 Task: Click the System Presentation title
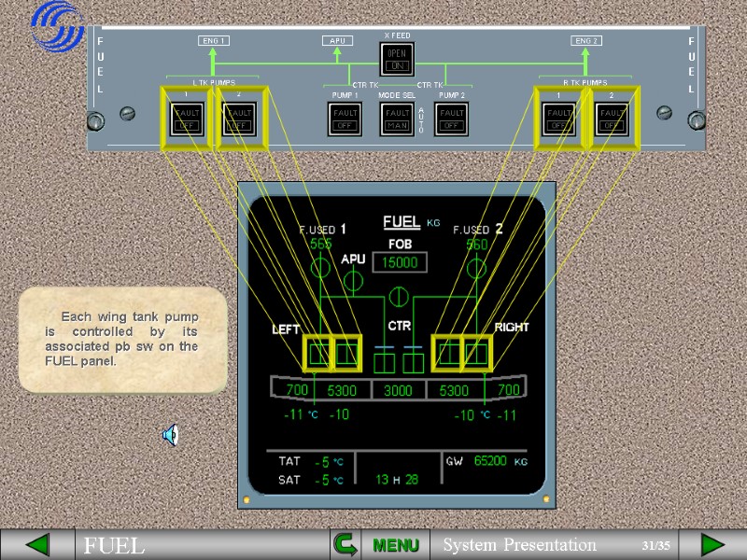coord(520,545)
